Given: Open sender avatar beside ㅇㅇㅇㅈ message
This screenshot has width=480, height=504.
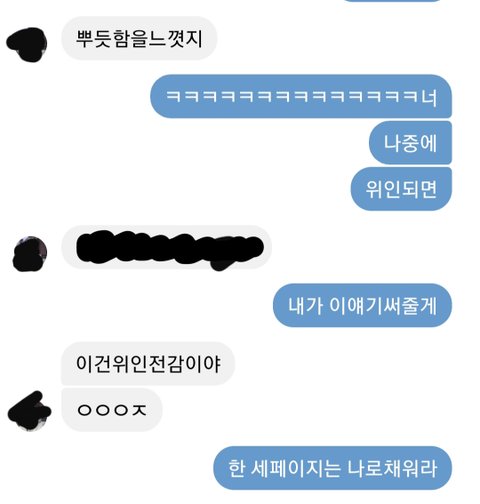Looking at the screenshot, I should click(x=29, y=411).
